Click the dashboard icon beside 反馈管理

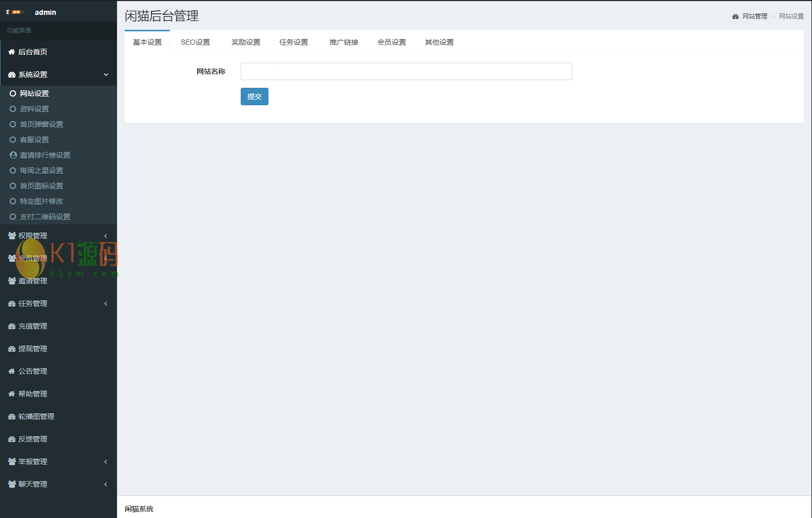[x=12, y=439]
